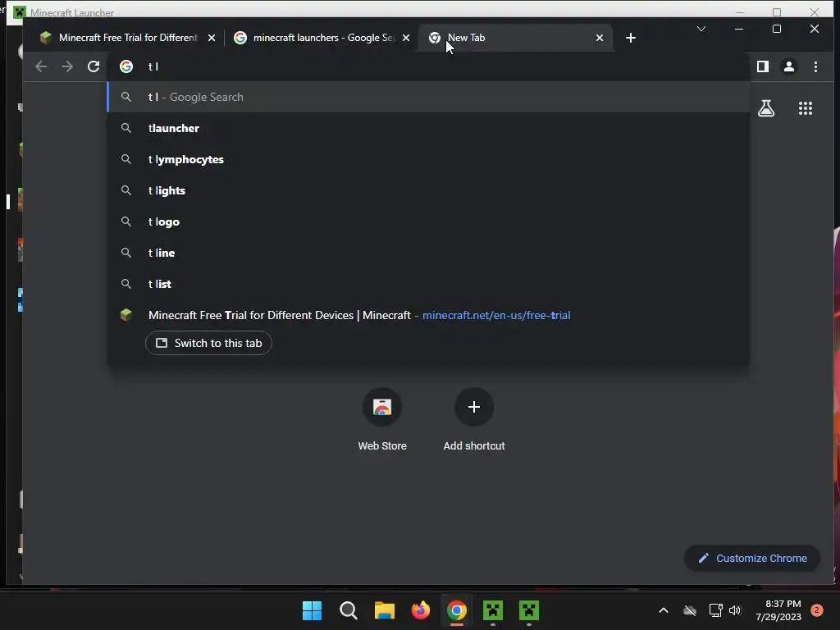Click the network tray icon
The height and width of the screenshot is (630, 840).
click(715, 610)
